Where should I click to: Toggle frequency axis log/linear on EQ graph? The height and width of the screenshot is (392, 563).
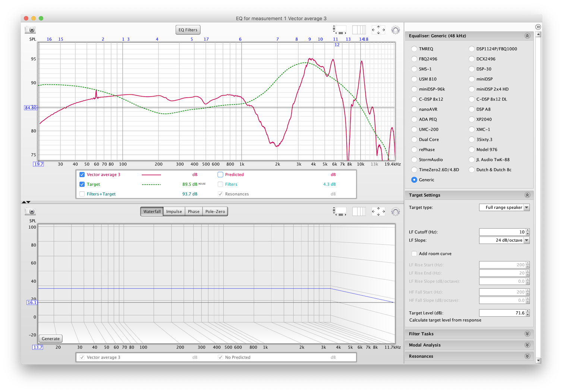click(x=359, y=30)
